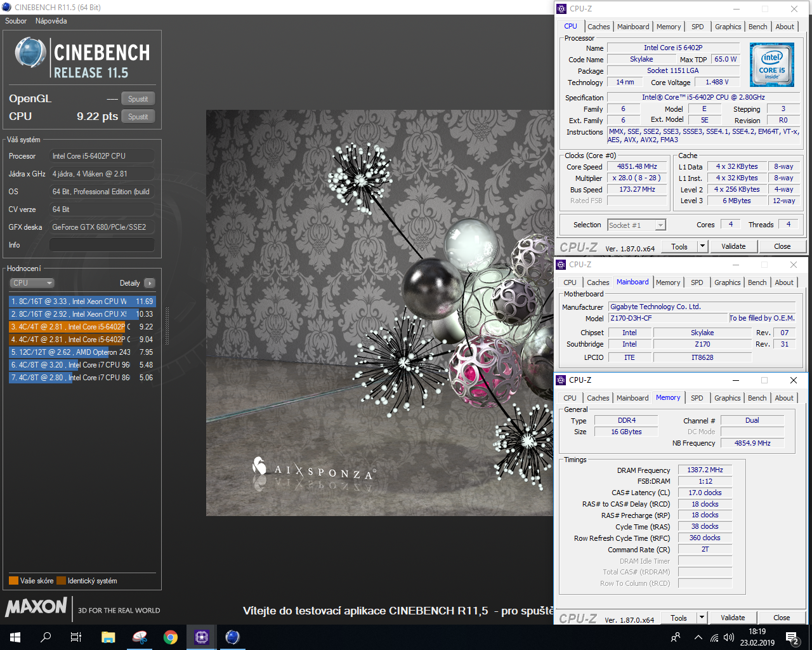Select ranking row 8C/16T @ 3.33 Xeon
Image resolution: width=812 pixels, height=650 pixels.
point(82,302)
